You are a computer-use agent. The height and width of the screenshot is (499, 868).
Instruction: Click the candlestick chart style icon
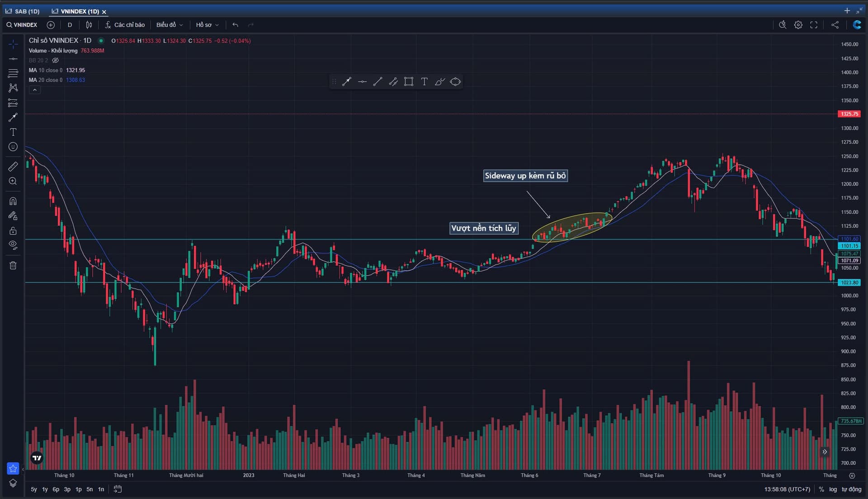pyautogui.click(x=89, y=25)
